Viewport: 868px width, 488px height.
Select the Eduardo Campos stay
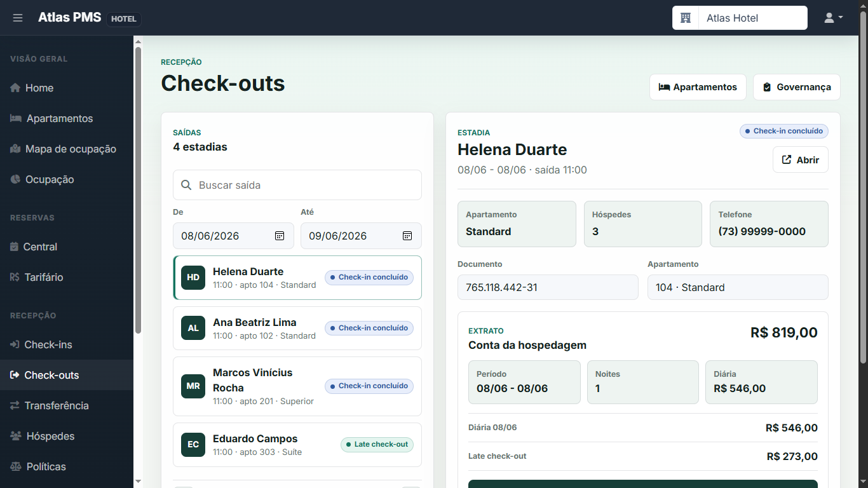297,445
